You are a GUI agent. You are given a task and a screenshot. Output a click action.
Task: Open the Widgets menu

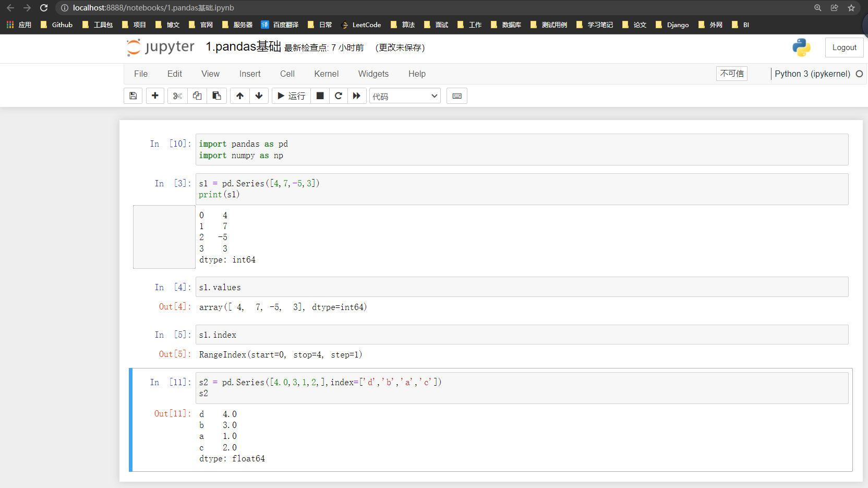373,74
